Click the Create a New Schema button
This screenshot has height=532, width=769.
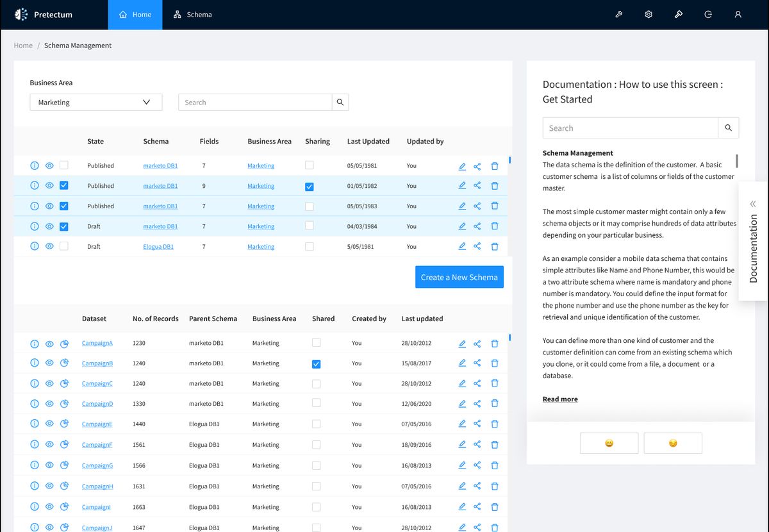459,278
